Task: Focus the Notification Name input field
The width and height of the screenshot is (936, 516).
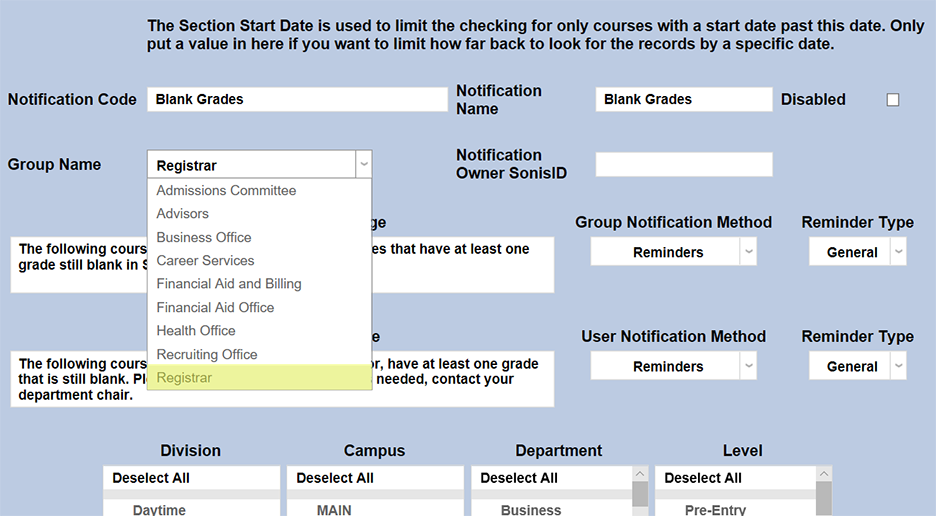Action: 684,100
